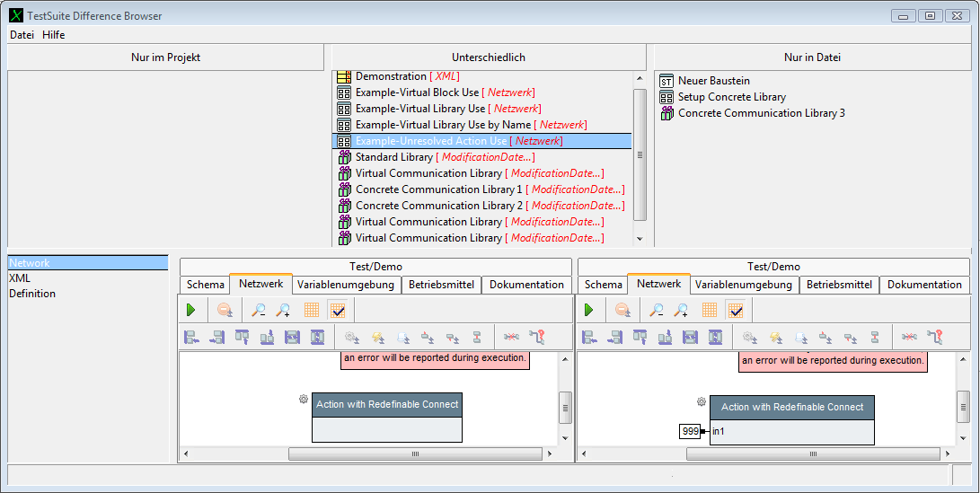
Task: Toggle the plain grid display in the right panel
Action: click(x=710, y=310)
